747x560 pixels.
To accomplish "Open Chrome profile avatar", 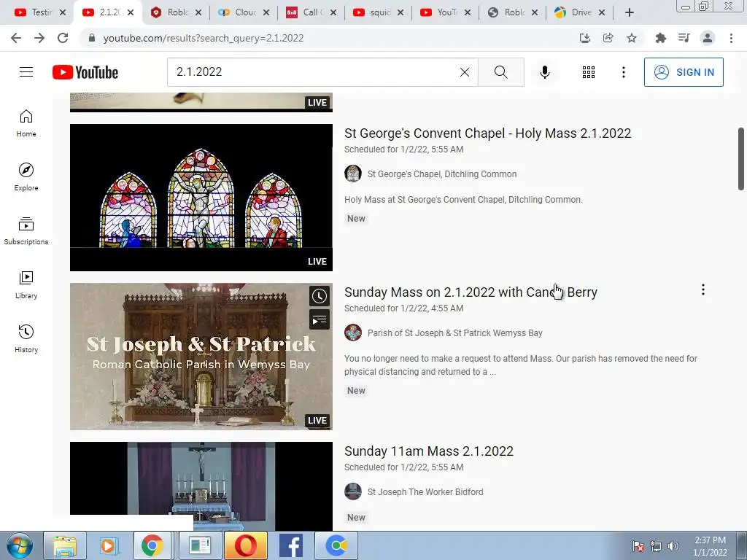I will [708, 38].
